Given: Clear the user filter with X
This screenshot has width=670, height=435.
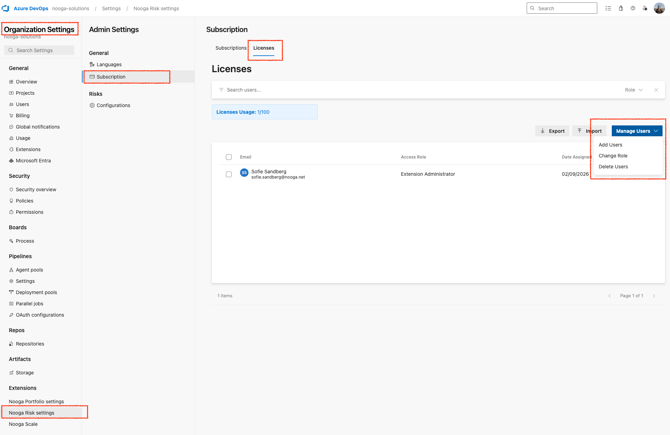Looking at the screenshot, I should tap(656, 90).
